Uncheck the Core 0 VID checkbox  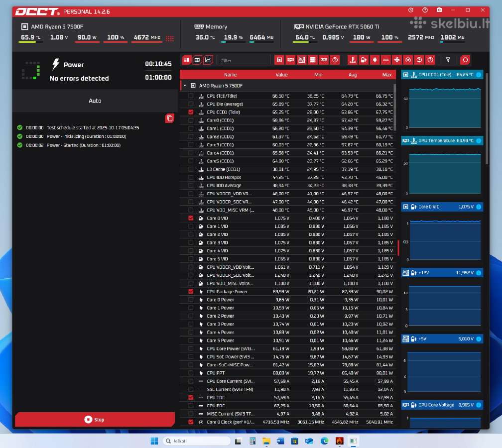pos(191,218)
